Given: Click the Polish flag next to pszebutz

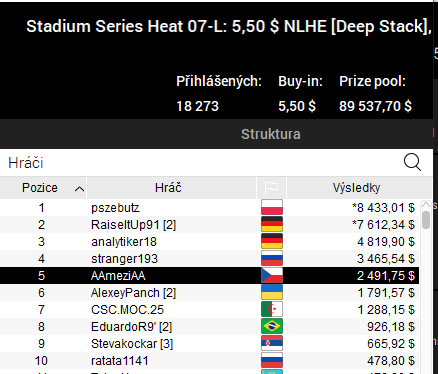Looking at the screenshot, I should 272,207.
